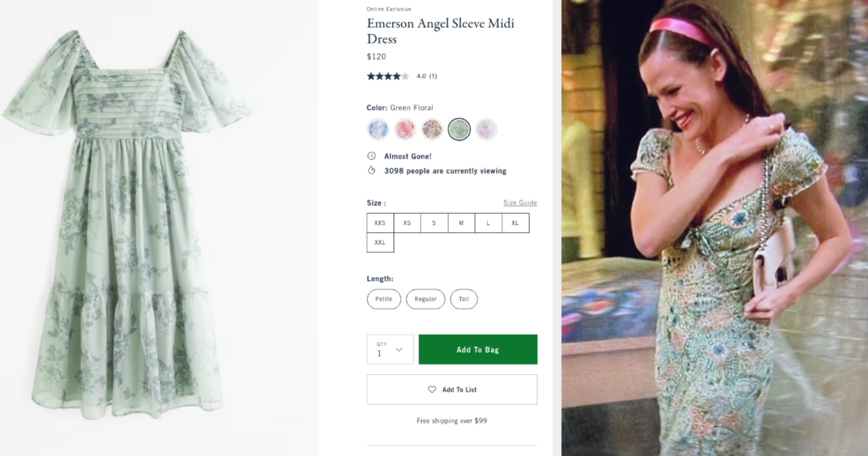The width and height of the screenshot is (868, 456).
Task: Select size XL
Action: [x=515, y=223]
